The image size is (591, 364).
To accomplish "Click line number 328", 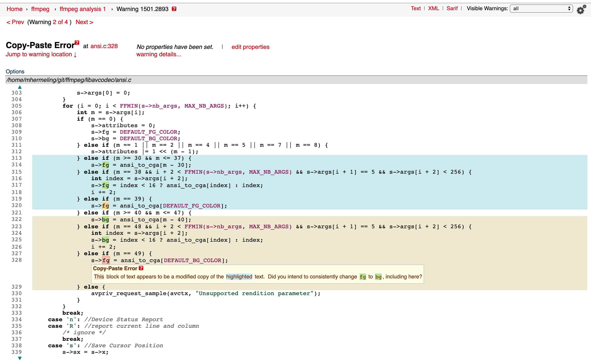I will 17,260.
